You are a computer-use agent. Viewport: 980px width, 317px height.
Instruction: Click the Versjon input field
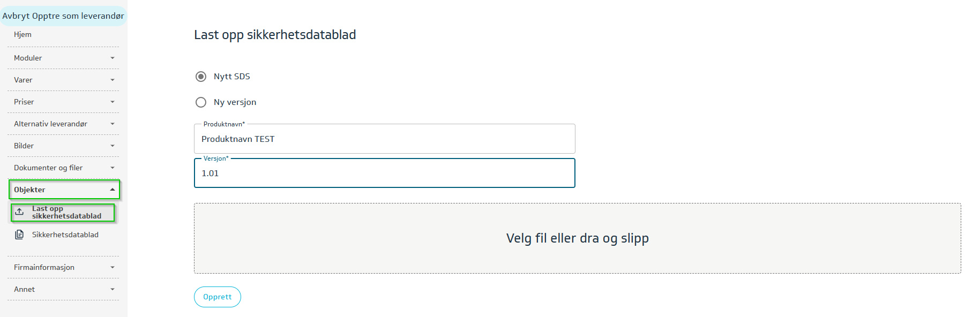[x=384, y=173]
